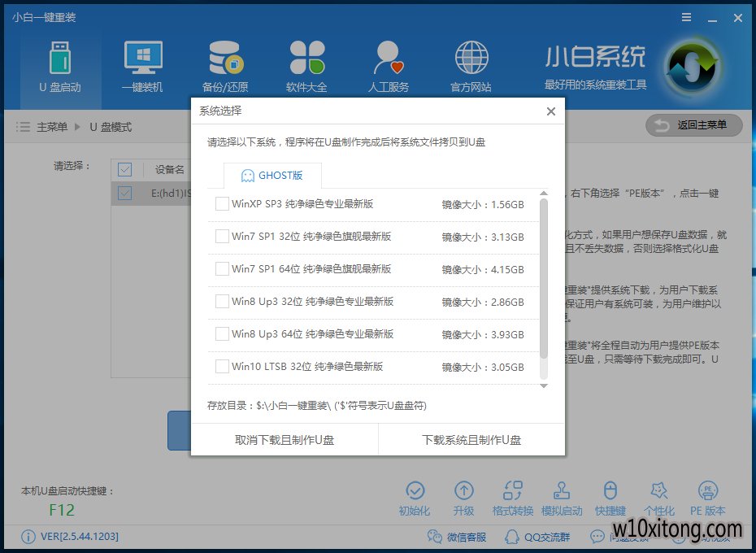
Task: Click 镜像大小:3.05GB text
Action: tap(483, 368)
